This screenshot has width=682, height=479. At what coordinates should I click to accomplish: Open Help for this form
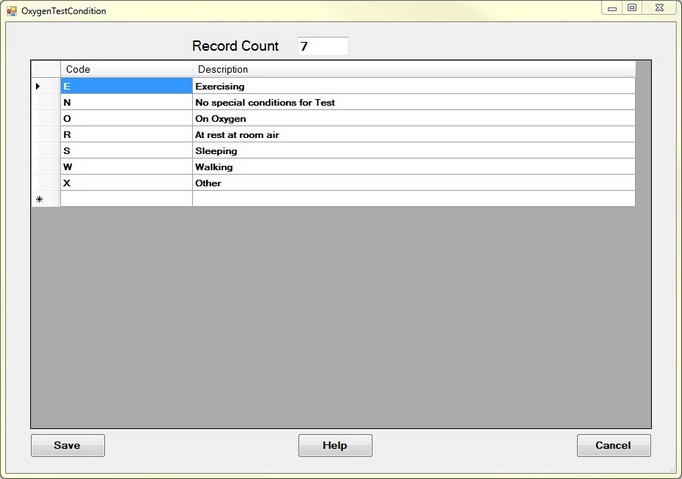pos(335,445)
